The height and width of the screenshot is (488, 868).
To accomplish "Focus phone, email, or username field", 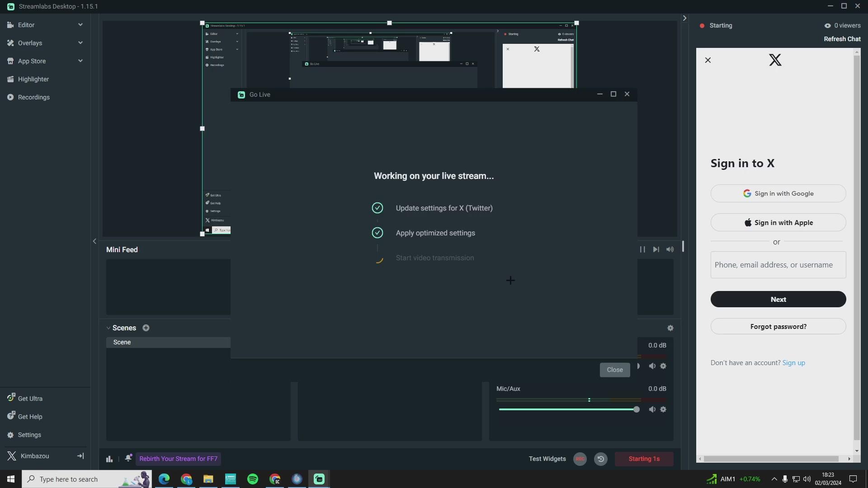I will (778, 265).
